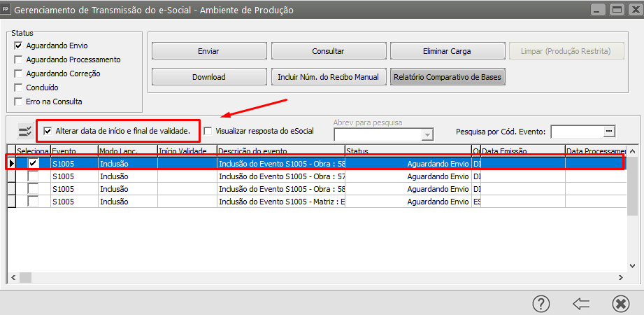Click the Início Validade cell of the highlighted row
The height and width of the screenshot is (315, 644).
click(x=187, y=164)
